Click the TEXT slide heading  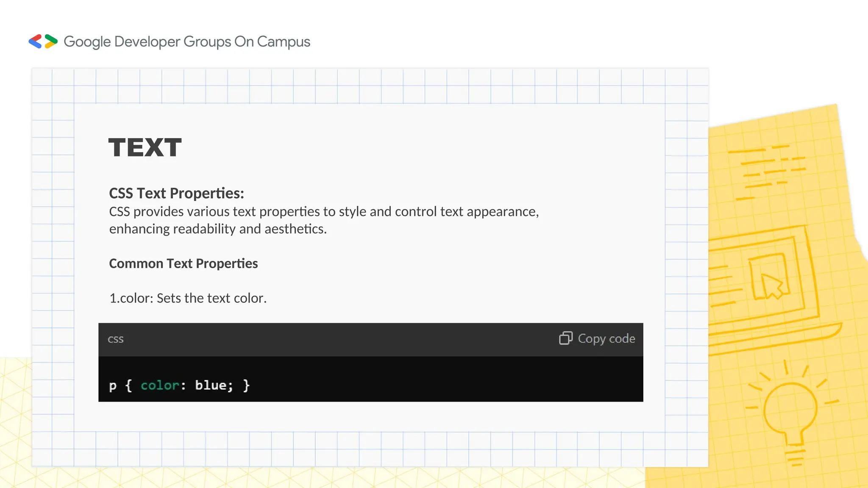coord(145,147)
